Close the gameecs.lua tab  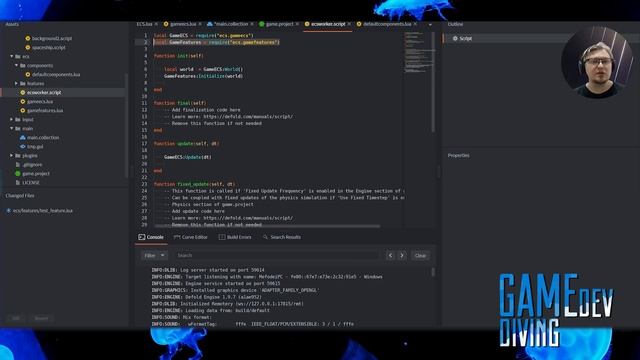[x=200, y=24]
